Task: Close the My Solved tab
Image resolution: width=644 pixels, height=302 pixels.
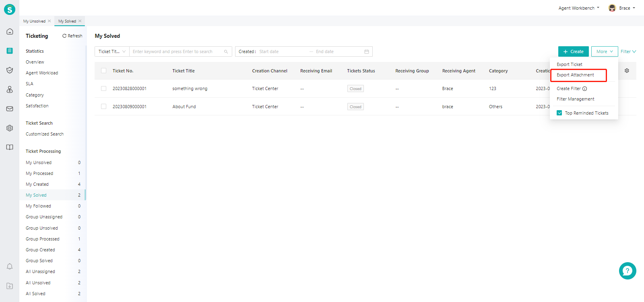Action: (x=80, y=21)
